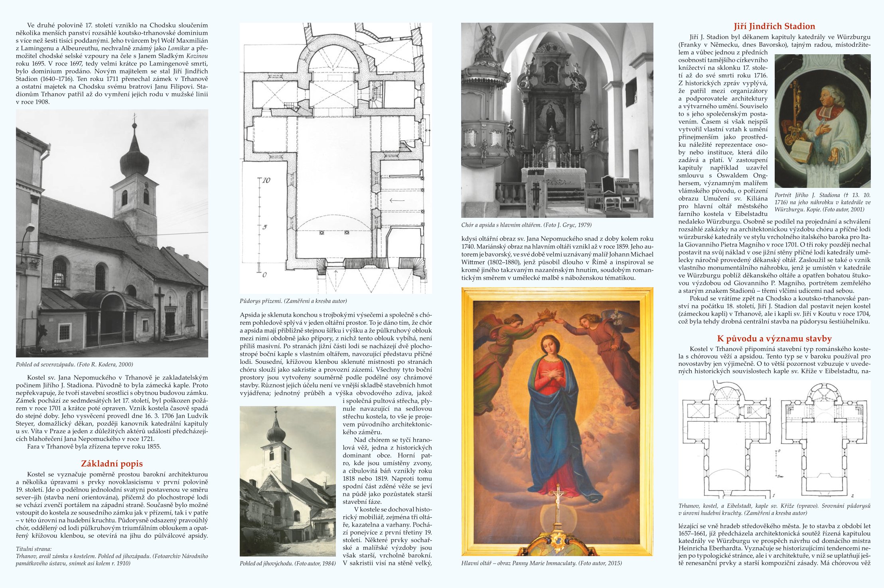The height and width of the screenshot is (588, 884).
Task: Click the northwest view church photograph
Action: (x=112, y=233)
